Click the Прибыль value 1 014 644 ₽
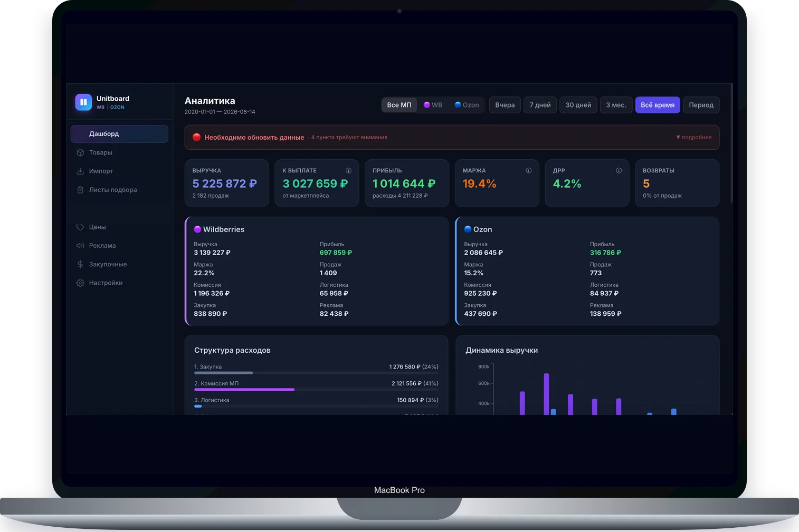The width and height of the screenshot is (799, 532). coord(404,183)
